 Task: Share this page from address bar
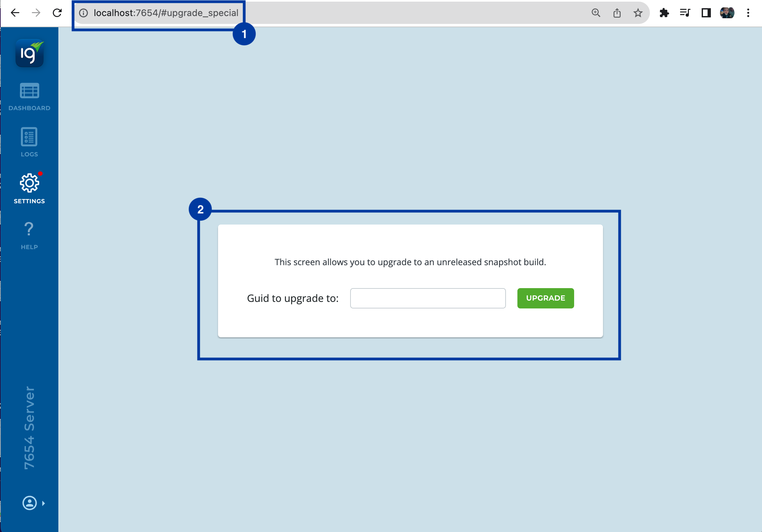617,13
